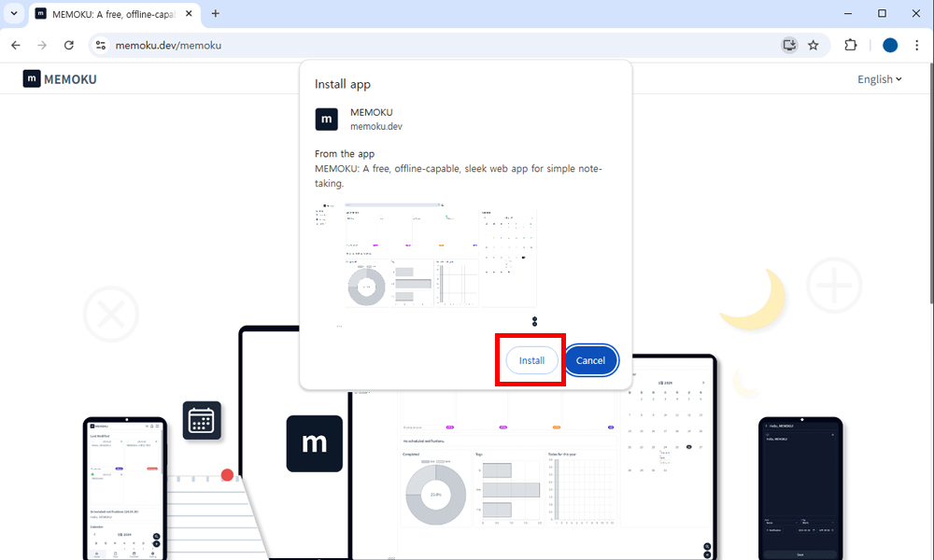
Task: Click the calendar icon in the page illustration
Action: click(202, 421)
